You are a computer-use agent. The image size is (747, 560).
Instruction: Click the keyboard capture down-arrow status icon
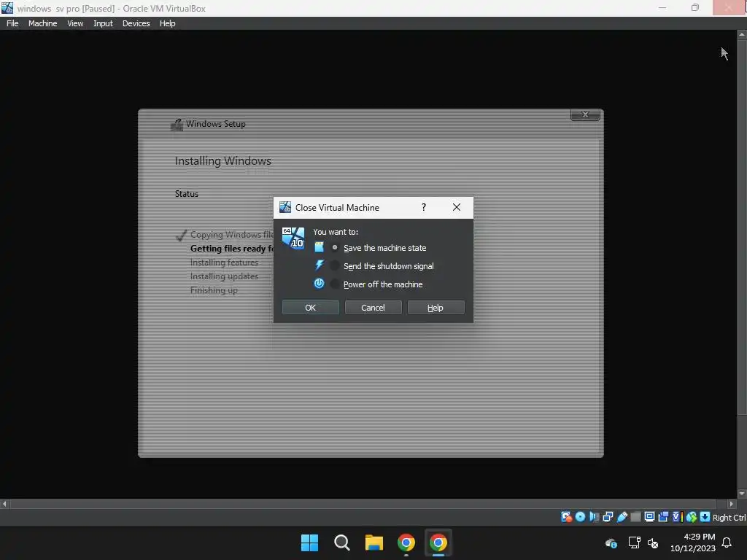[705, 517]
